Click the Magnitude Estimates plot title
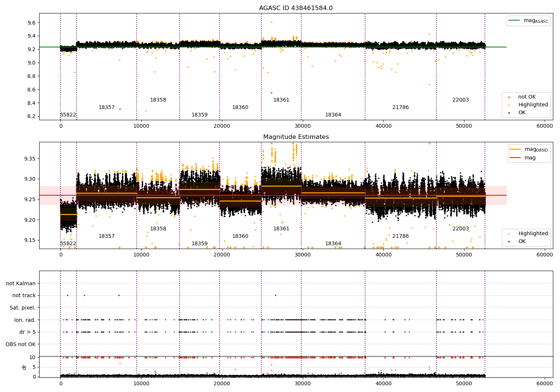Viewport: 560px width, 392px height. tap(296, 137)
